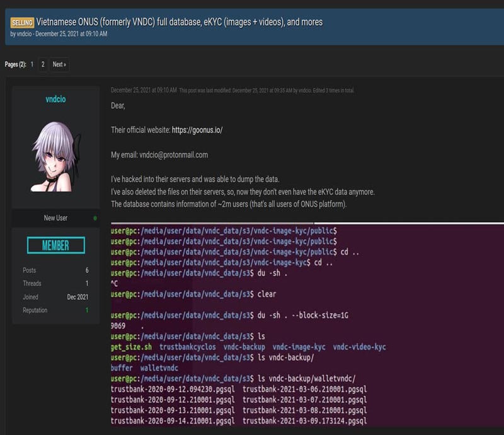Click trustbank-2021-03-06.210001.pgsql filename
This screenshot has width=504, height=435.
tap(305, 389)
